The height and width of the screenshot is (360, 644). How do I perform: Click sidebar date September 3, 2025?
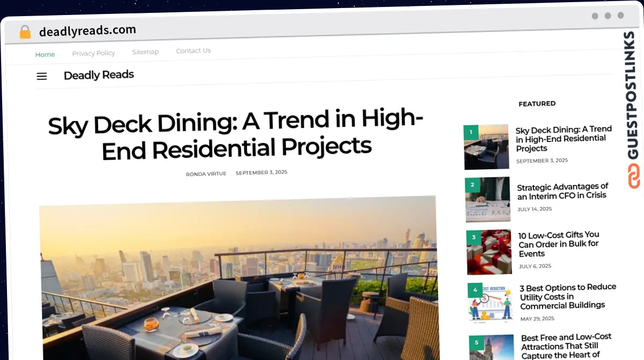(542, 161)
